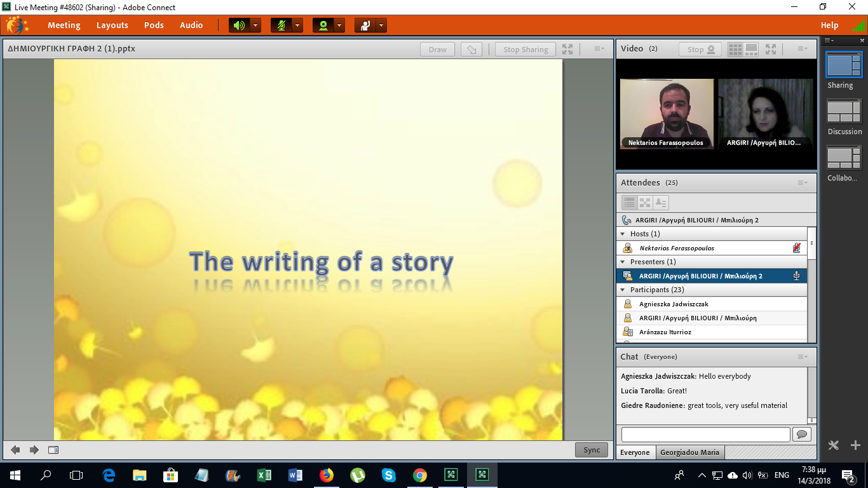Toggle the webcam button in toolbar
868x488 pixels.
click(x=323, y=25)
